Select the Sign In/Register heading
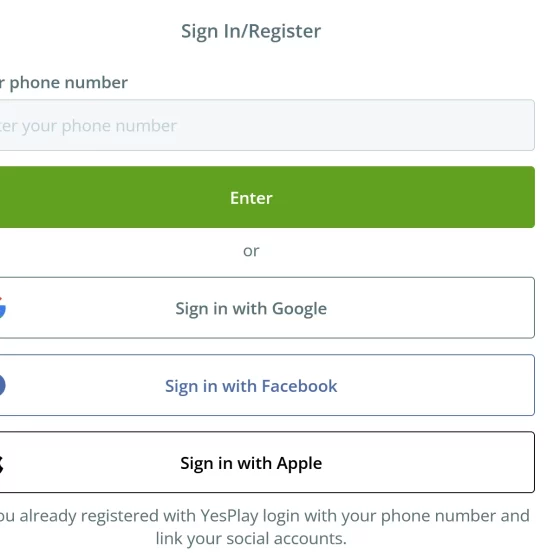 pyautogui.click(x=251, y=31)
